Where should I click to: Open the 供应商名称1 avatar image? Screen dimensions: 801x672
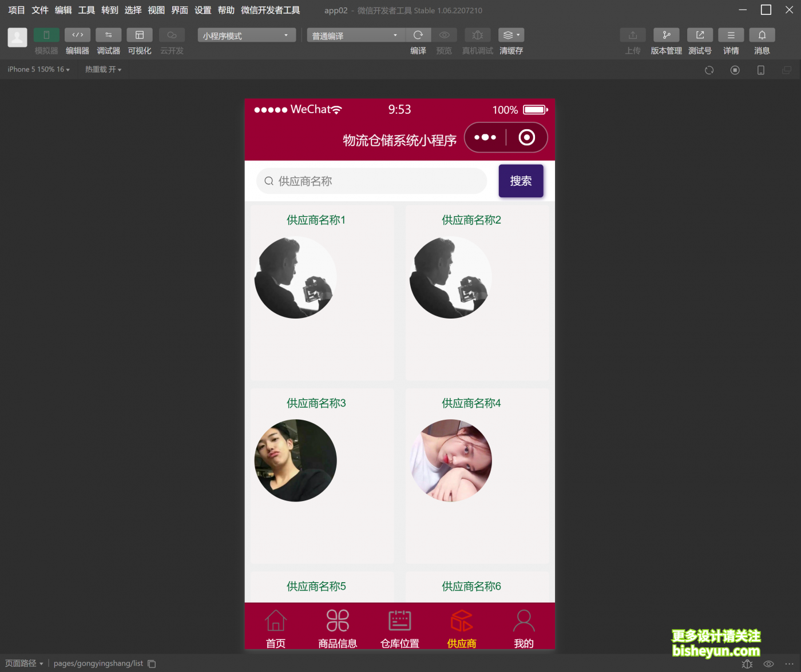point(296,277)
